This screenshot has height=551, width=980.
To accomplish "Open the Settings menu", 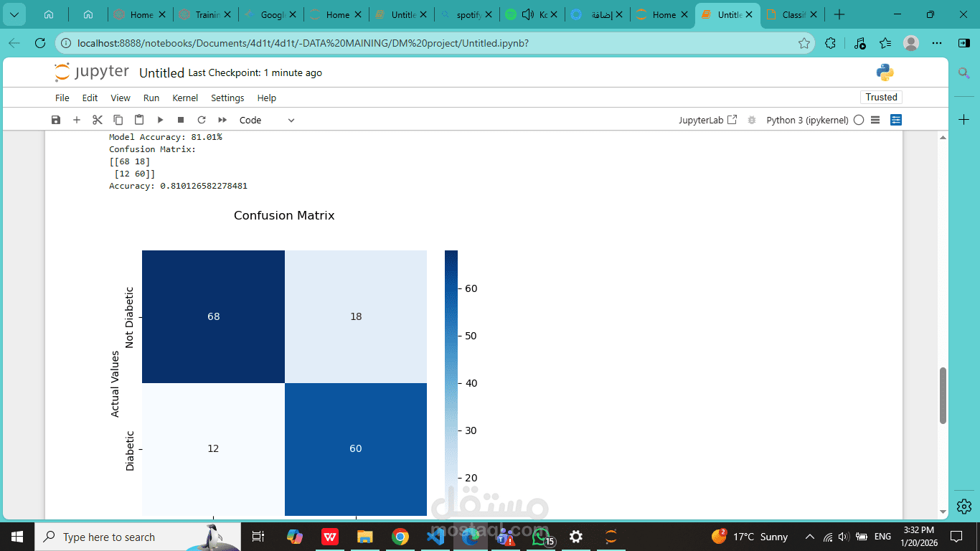I will pos(227,98).
